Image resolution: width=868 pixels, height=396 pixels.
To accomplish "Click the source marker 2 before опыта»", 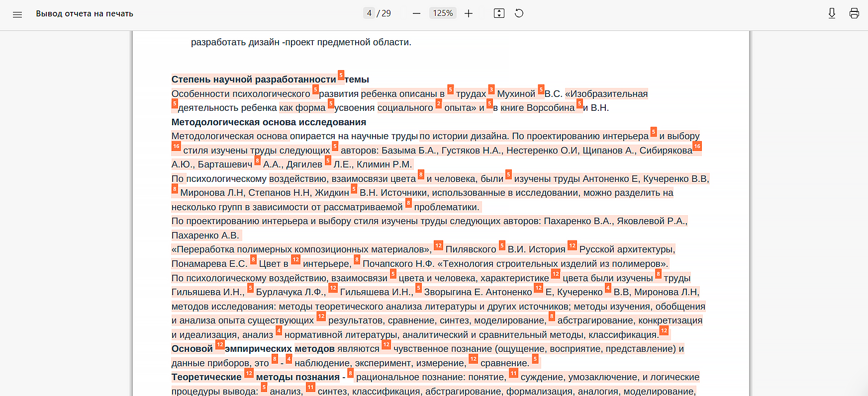I will (x=439, y=103).
